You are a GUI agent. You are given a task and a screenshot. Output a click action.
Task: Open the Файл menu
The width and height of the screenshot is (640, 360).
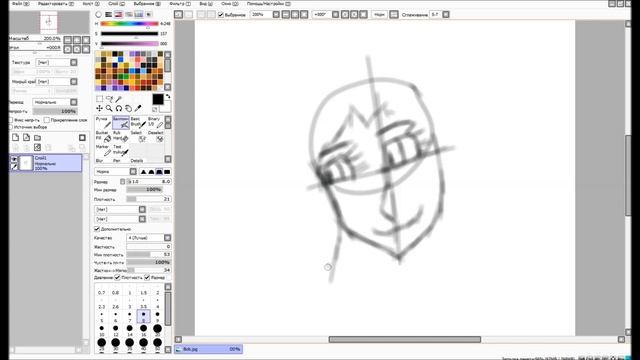pyautogui.click(x=20, y=4)
